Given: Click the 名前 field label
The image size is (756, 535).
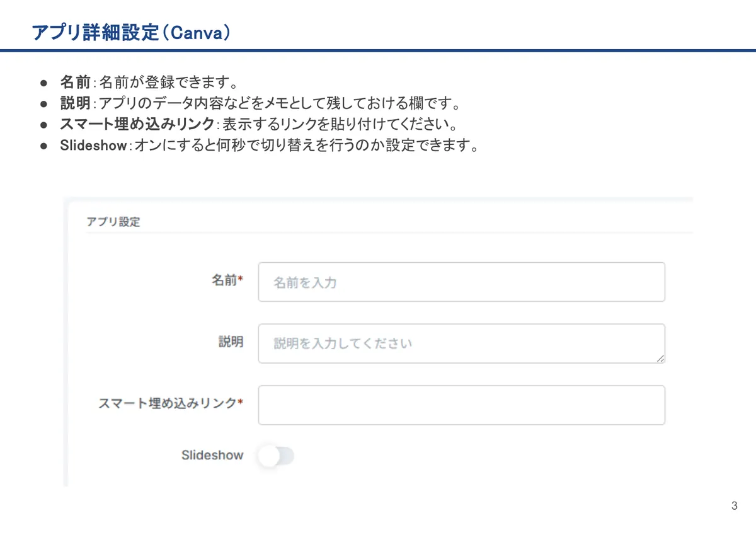Looking at the screenshot, I should [x=227, y=281].
